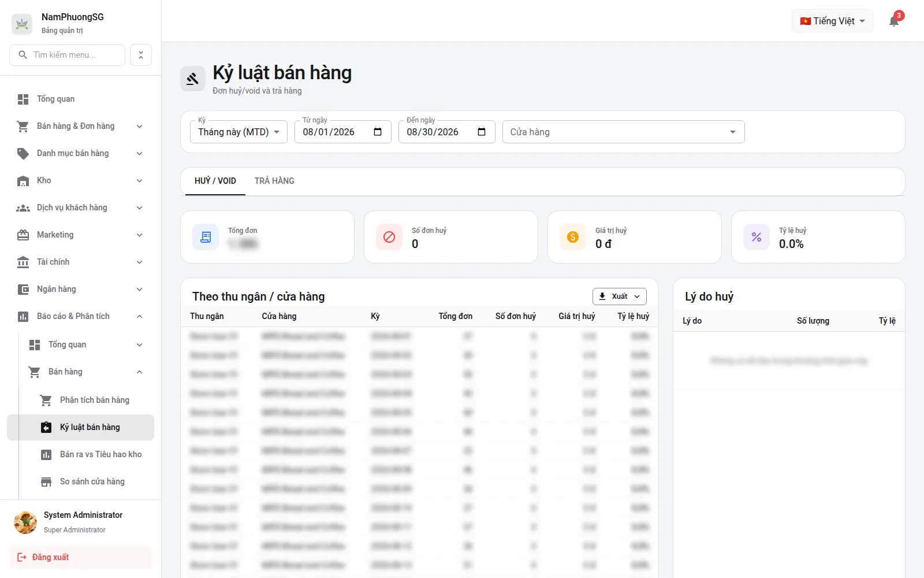Screen dimensions: 924x578
Task: Open the Xuất export dropdown
Action: (x=619, y=297)
